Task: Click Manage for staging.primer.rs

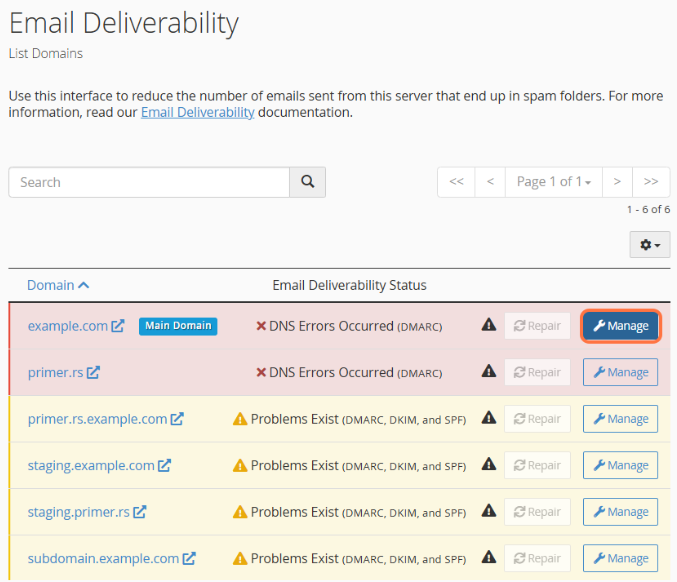Action: pos(620,512)
